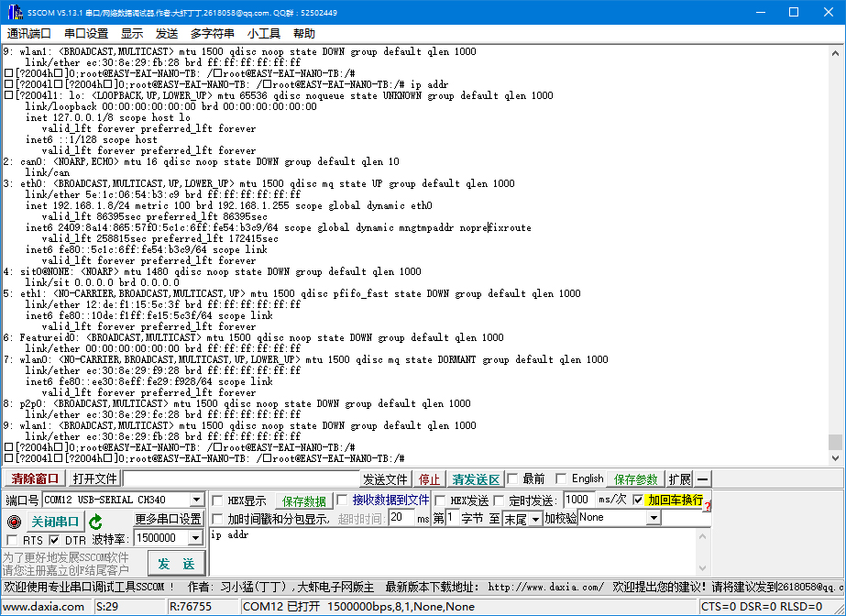This screenshot has width=846, height=616.
Task: Click the 发送 send button
Action: click(176, 563)
